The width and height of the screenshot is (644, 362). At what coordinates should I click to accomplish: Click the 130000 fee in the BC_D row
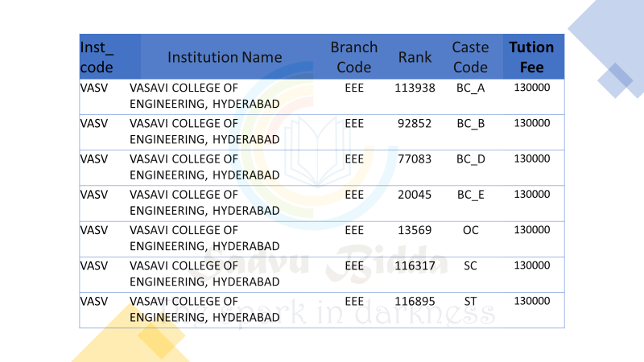[532, 158]
